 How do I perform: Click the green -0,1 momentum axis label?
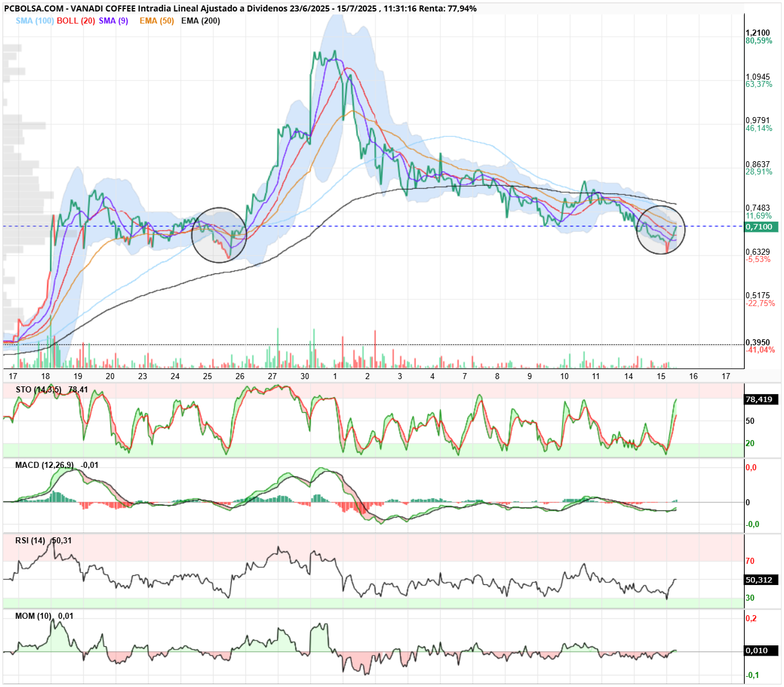753,676
